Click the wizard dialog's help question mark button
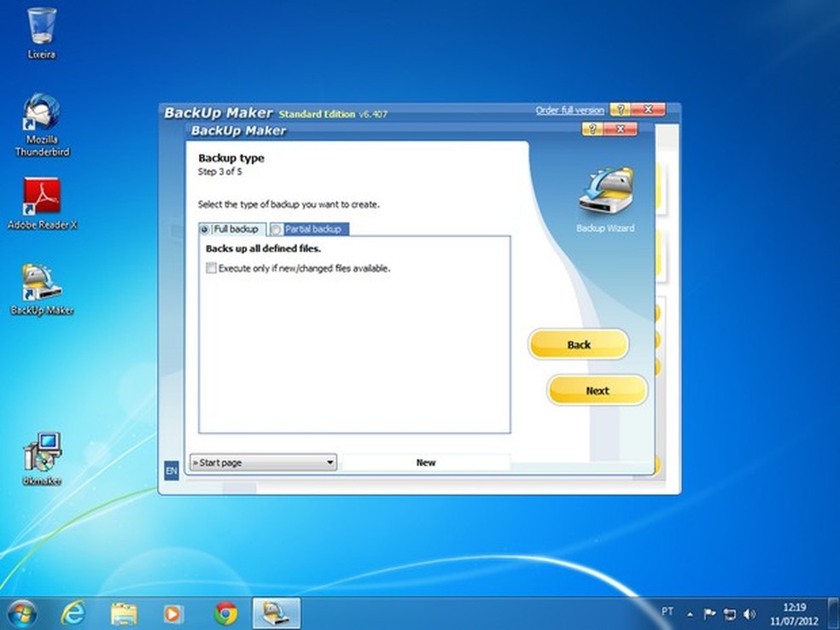 click(x=593, y=130)
